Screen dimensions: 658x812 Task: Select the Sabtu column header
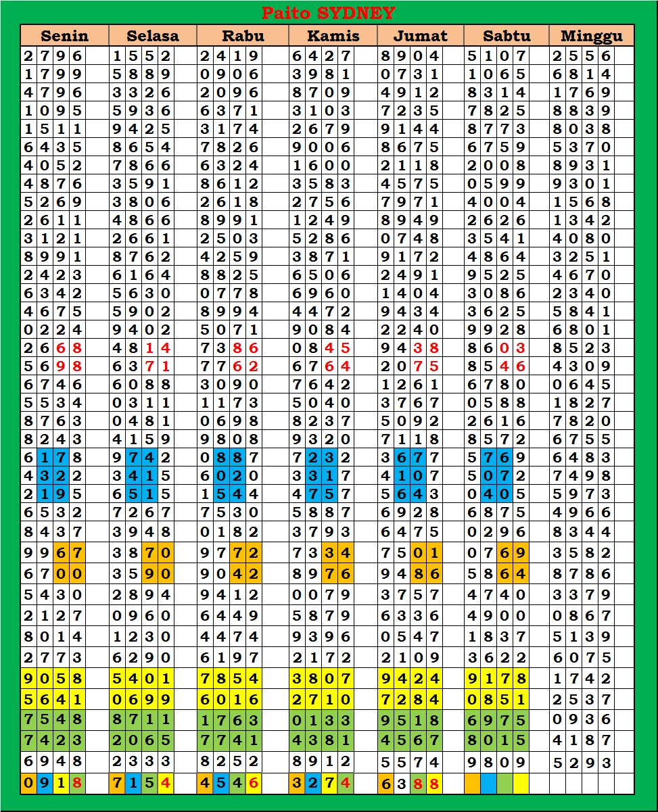[507, 36]
